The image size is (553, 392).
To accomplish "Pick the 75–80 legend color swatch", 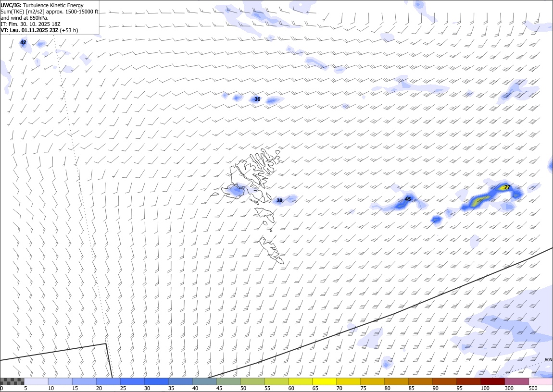I will (x=372, y=381).
